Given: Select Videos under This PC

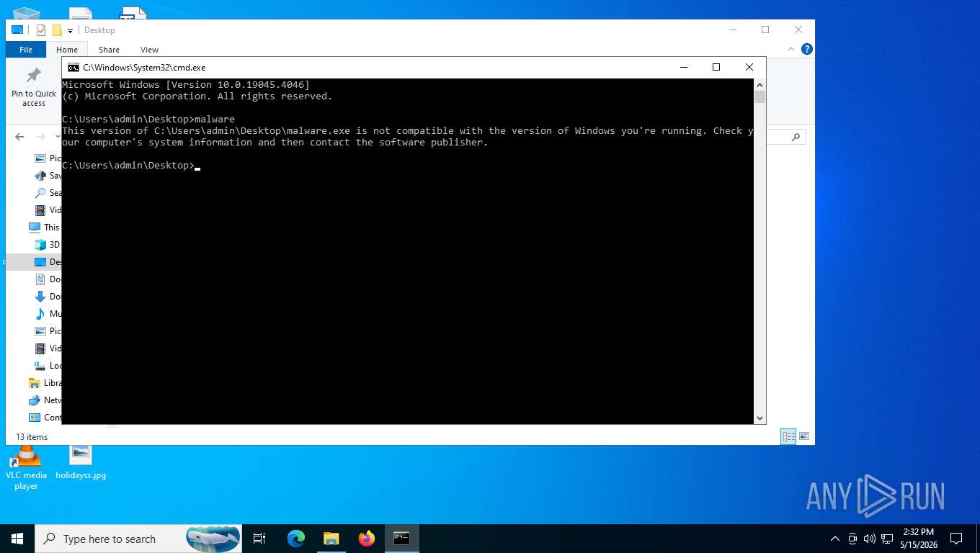Looking at the screenshot, I should (48, 349).
